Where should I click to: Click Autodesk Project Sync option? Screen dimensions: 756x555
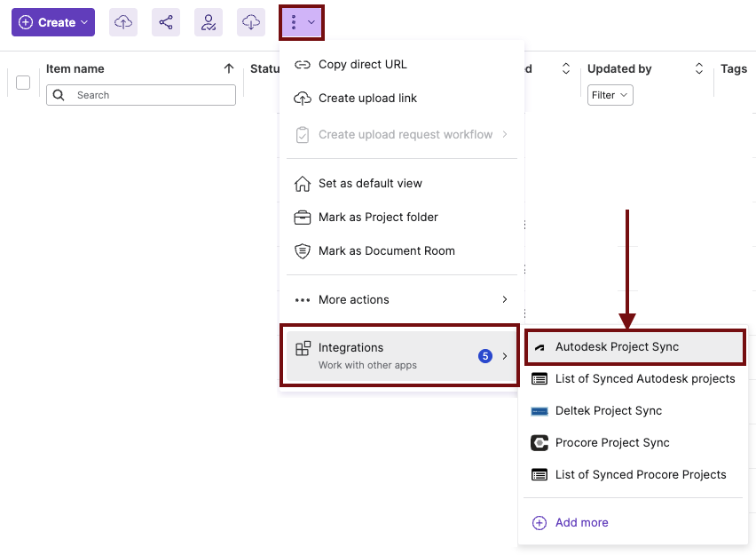pos(634,347)
